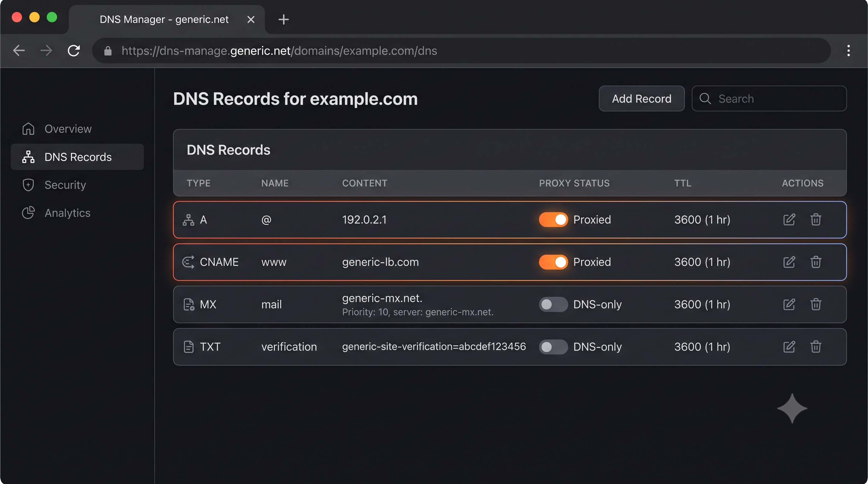Delete the A record 192.0.2.1
The image size is (868, 484).
(815, 219)
